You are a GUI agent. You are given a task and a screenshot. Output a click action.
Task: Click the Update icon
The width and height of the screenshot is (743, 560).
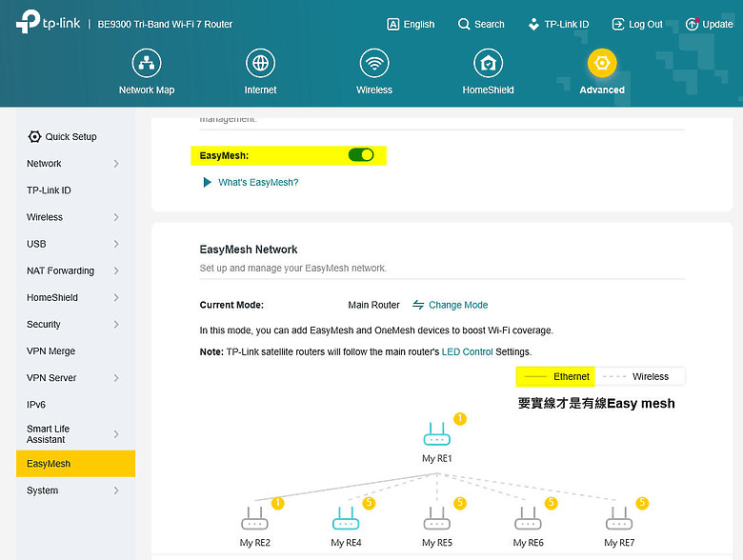pos(693,24)
